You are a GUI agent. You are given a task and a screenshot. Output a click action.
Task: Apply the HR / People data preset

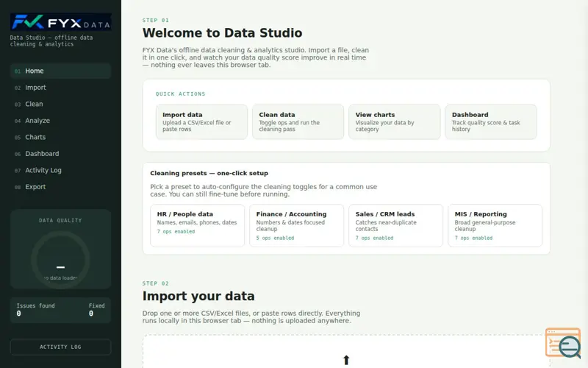click(198, 226)
